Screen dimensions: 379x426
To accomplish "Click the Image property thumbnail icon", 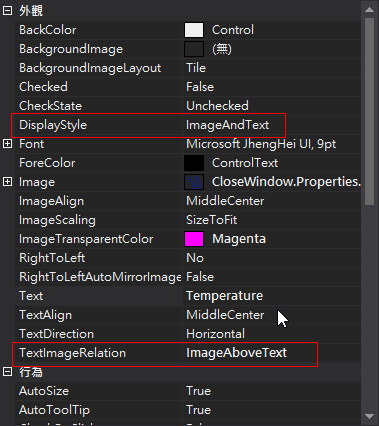I will (x=194, y=182).
